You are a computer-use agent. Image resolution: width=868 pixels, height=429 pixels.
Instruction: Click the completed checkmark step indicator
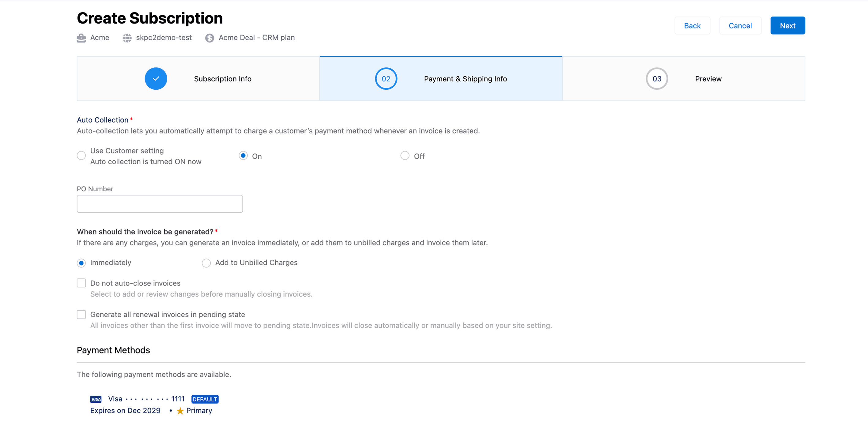(x=156, y=78)
